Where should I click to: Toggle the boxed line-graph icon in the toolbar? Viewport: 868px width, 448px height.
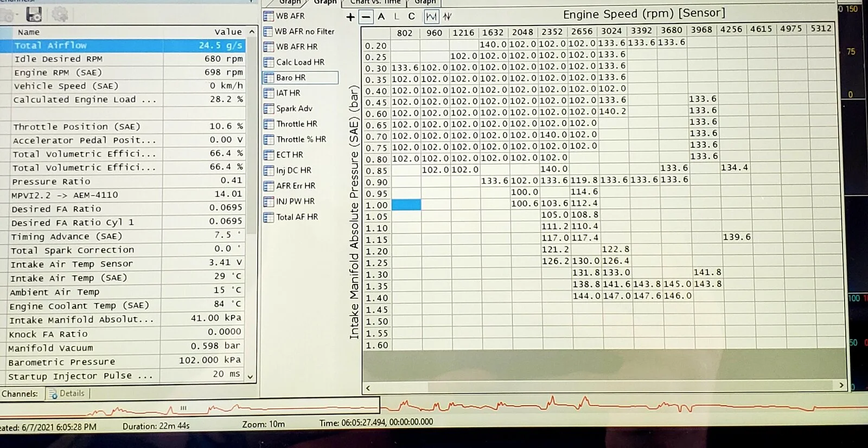(x=431, y=17)
